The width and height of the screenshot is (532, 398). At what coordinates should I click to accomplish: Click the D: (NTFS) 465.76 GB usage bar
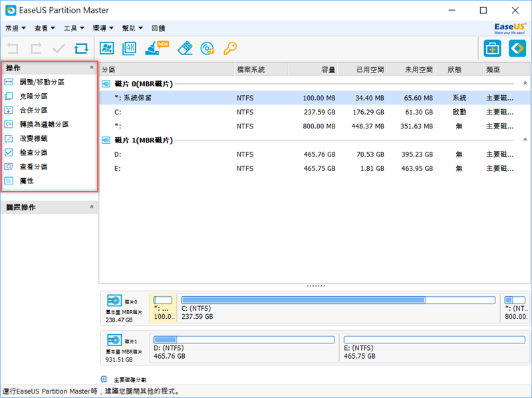coord(244,339)
